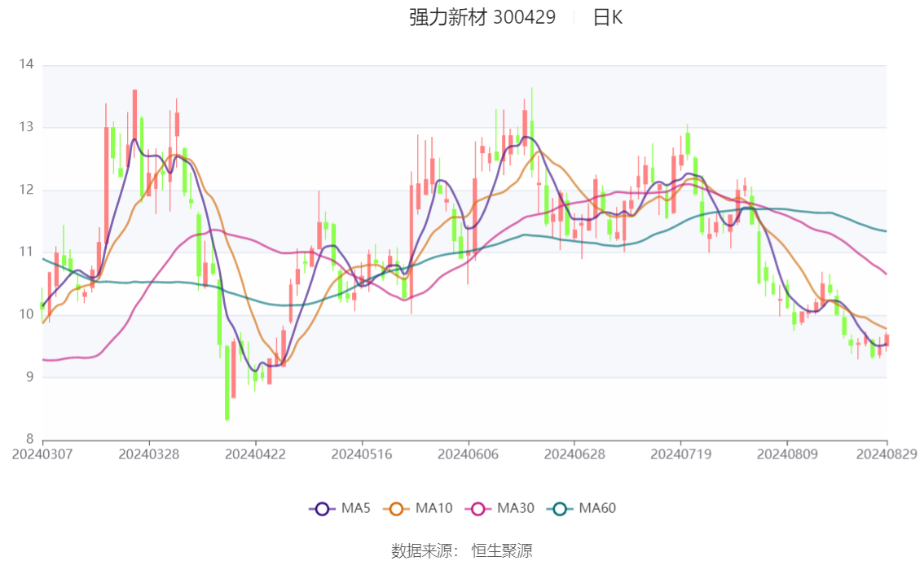Click the x-axis date label 20240628

click(574, 454)
